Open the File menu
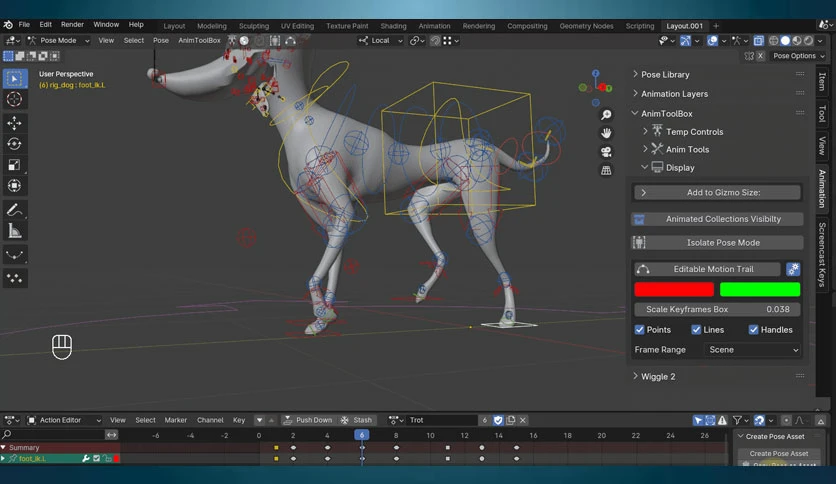Viewport: 836px width, 484px height. click(24, 25)
